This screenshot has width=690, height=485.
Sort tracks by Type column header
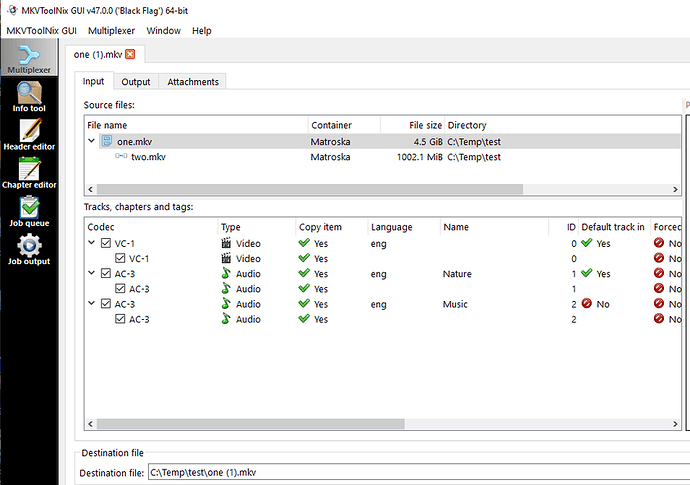pos(257,227)
